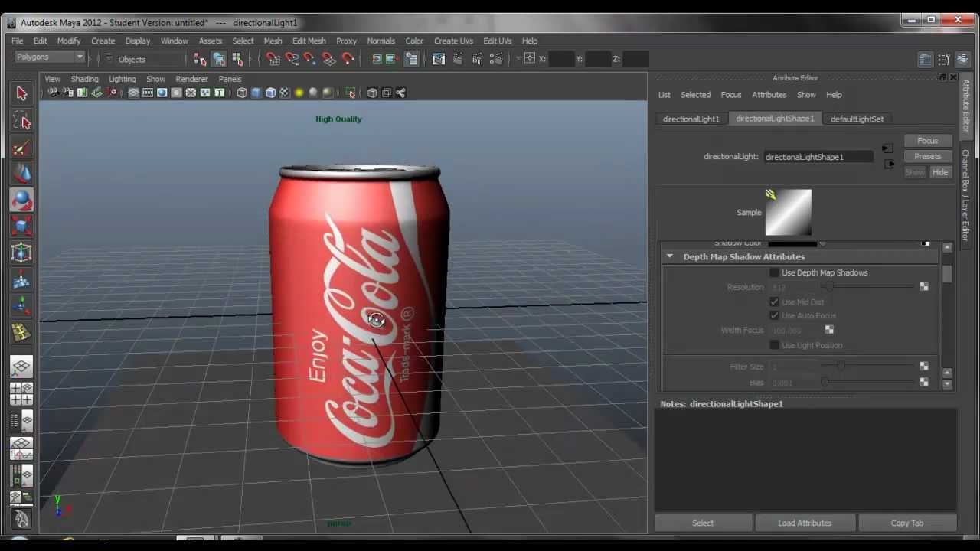Toggle wireframe display cube in viewport toolbar

(x=242, y=93)
